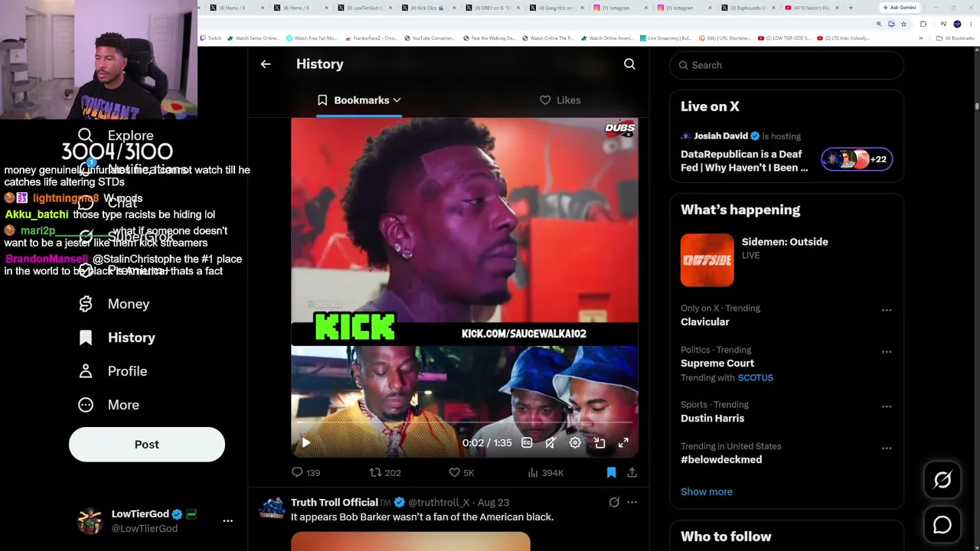The image size is (980, 551).
Task: Open the Sidemen: Outside live event
Action: click(787, 260)
